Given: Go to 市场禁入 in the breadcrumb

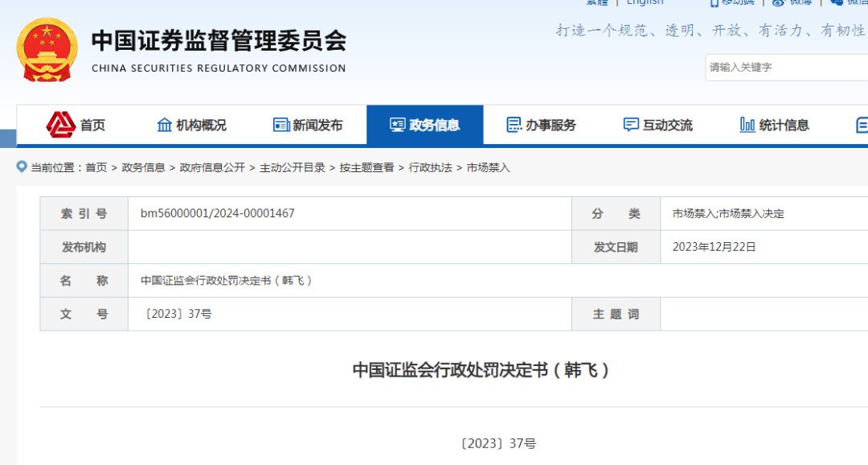Looking at the screenshot, I should tap(489, 167).
